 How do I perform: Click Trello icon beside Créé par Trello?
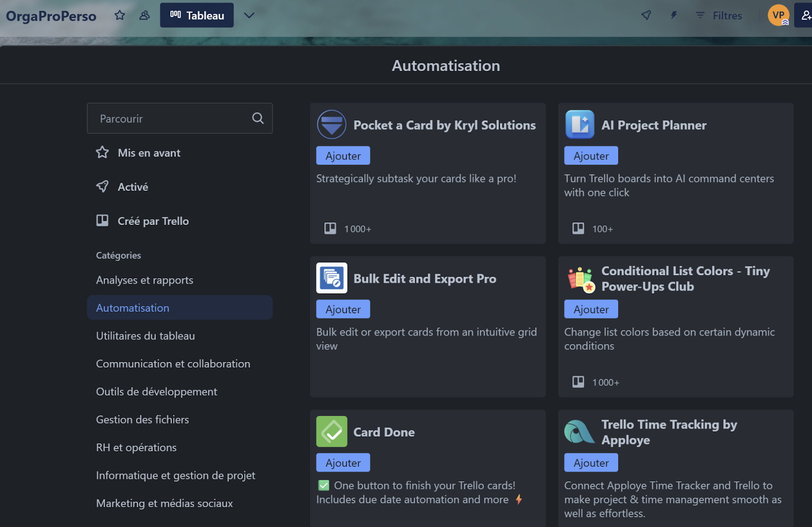coord(103,220)
